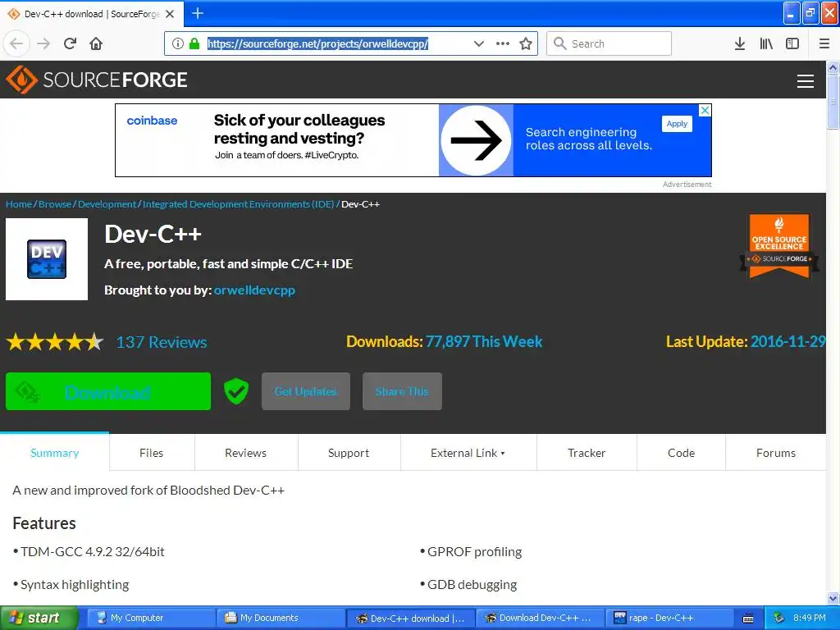Open a new tab with plus

(x=198, y=13)
